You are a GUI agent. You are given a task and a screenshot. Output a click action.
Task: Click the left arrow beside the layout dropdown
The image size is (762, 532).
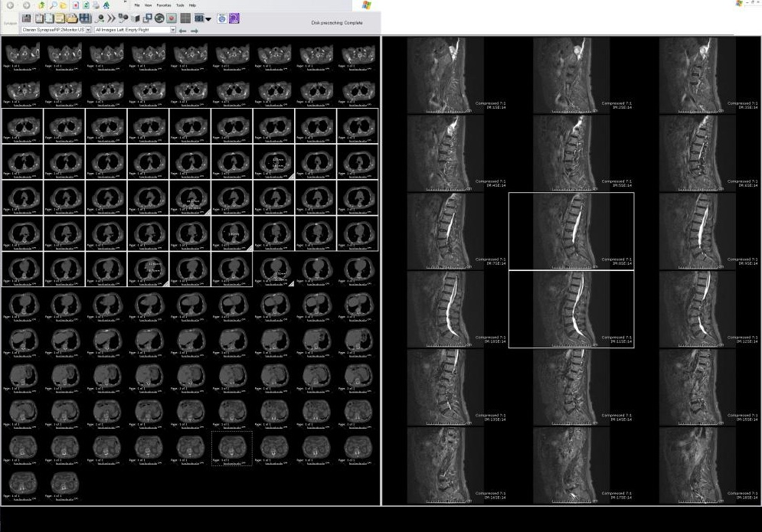pos(183,31)
